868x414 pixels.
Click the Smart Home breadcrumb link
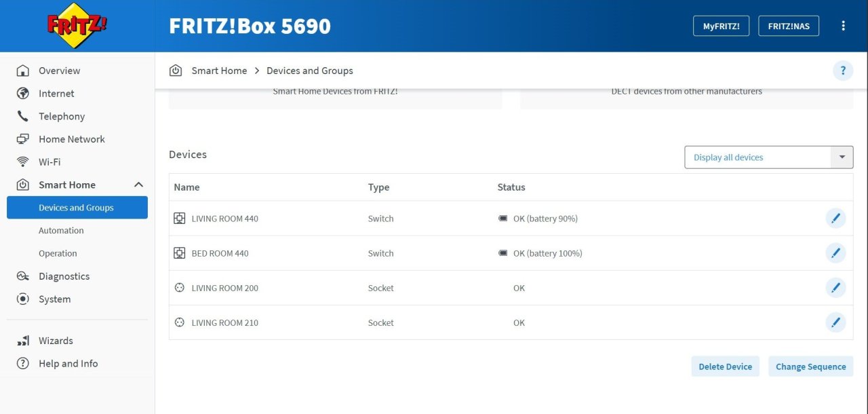(x=219, y=71)
